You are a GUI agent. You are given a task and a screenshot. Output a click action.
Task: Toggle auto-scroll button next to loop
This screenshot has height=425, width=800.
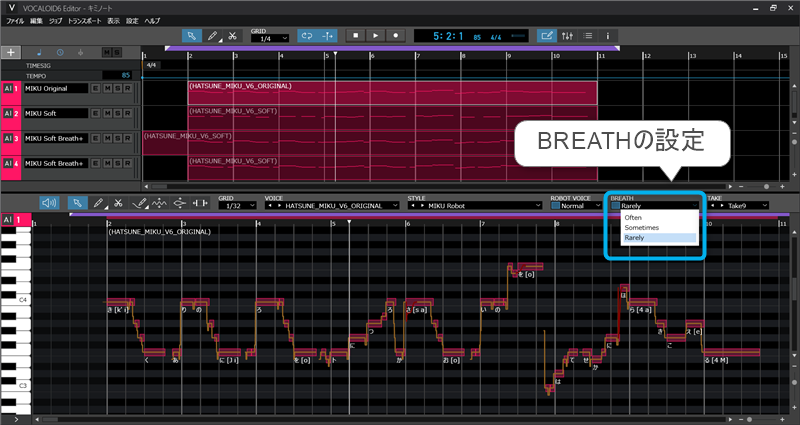327,36
